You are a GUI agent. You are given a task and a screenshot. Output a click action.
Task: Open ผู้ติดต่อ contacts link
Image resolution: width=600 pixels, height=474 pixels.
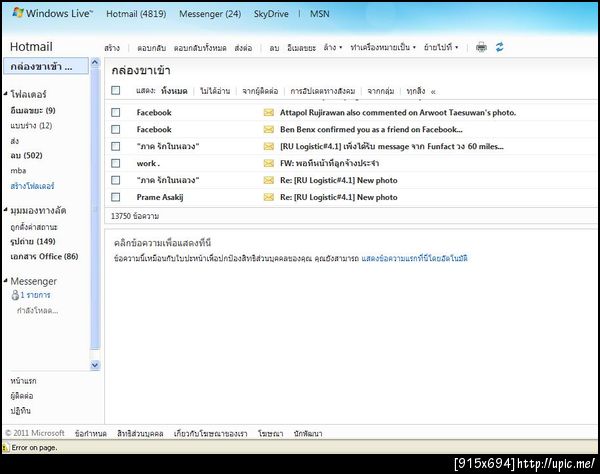[21, 396]
